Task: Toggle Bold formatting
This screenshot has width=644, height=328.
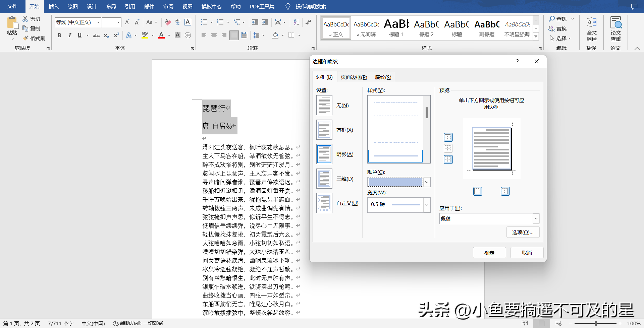Action: [59, 35]
